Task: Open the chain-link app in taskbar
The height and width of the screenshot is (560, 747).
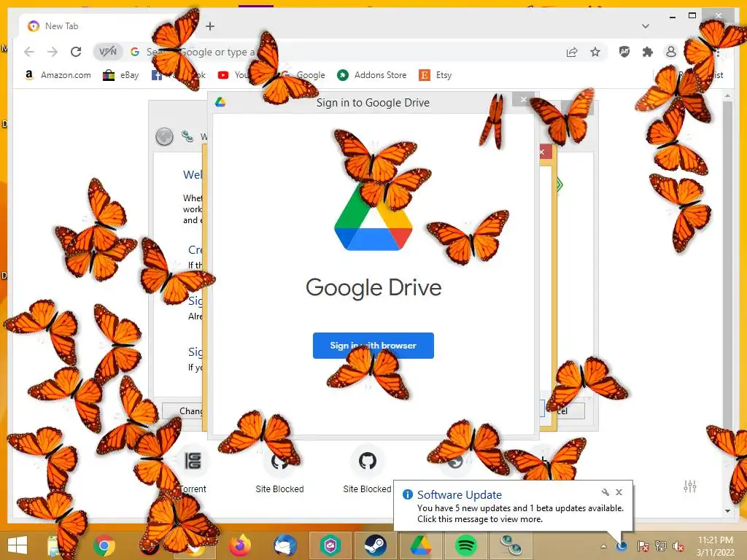Action: (511, 545)
